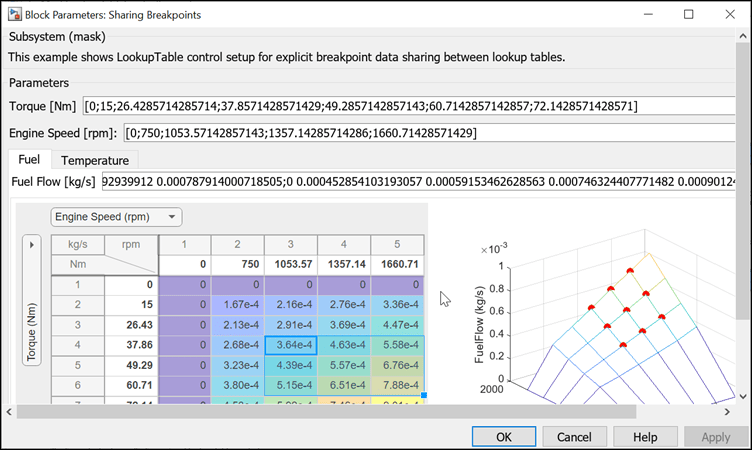This screenshot has height=450, width=752.
Task: Click the torque breakpoint value 60.71
Action: (131, 385)
